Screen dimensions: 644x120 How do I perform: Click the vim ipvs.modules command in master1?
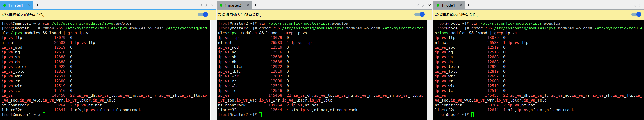(x=87, y=23)
